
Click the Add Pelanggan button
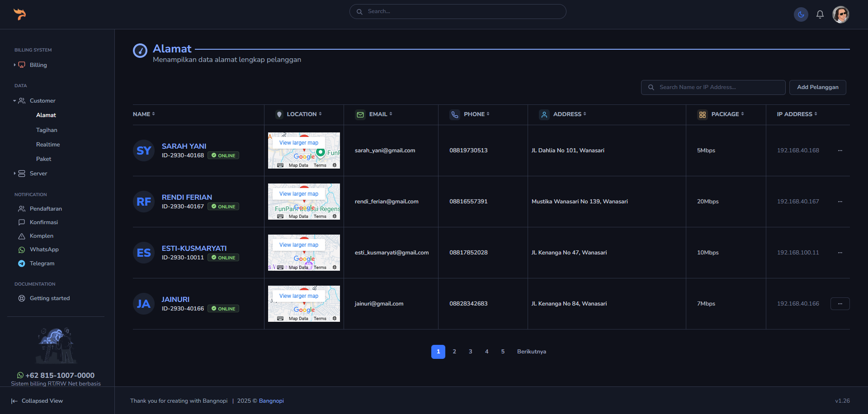(x=817, y=87)
